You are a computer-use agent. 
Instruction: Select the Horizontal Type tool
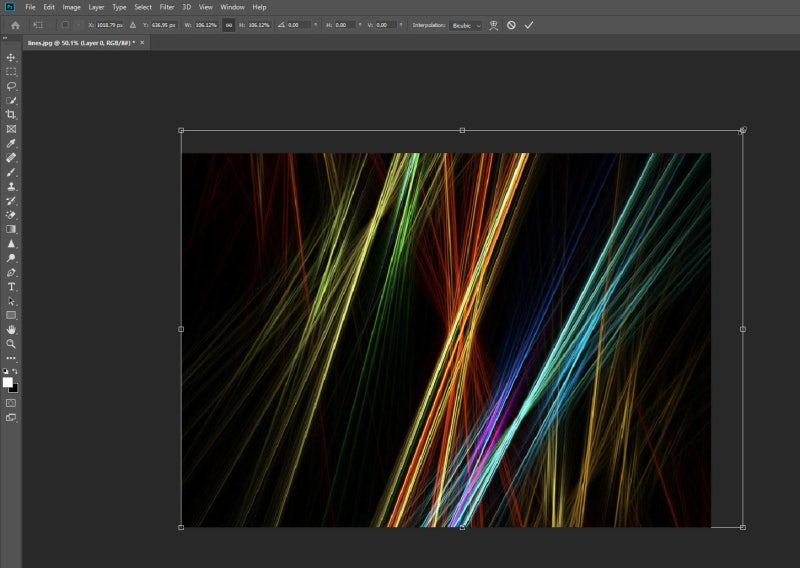click(x=11, y=287)
